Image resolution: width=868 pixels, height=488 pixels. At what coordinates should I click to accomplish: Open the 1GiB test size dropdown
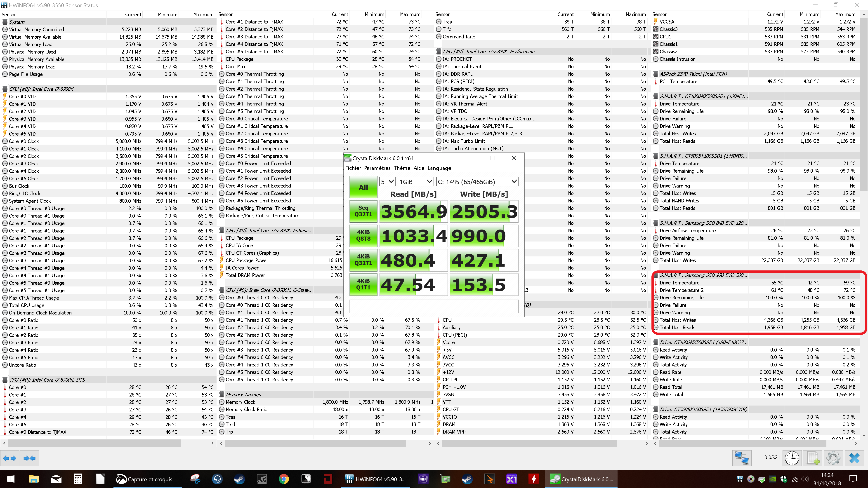pyautogui.click(x=415, y=182)
